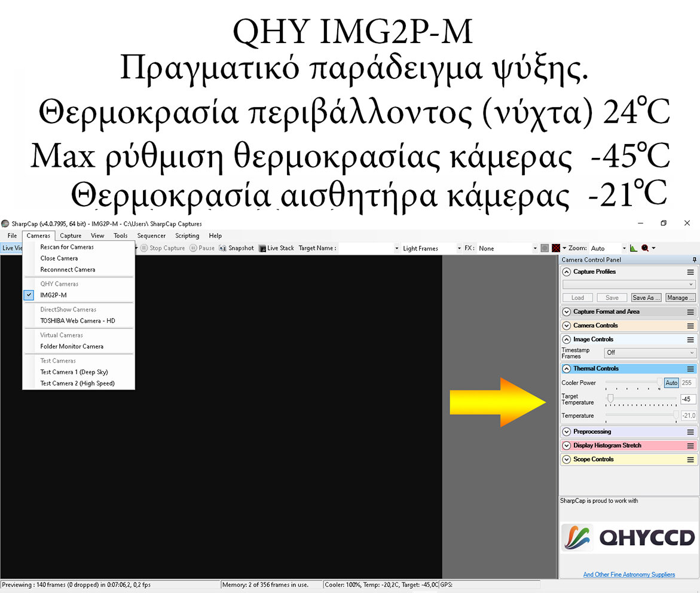Open the Capture Profiles hamburger menu
The height and width of the screenshot is (593, 700).
(x=690, y=272)
